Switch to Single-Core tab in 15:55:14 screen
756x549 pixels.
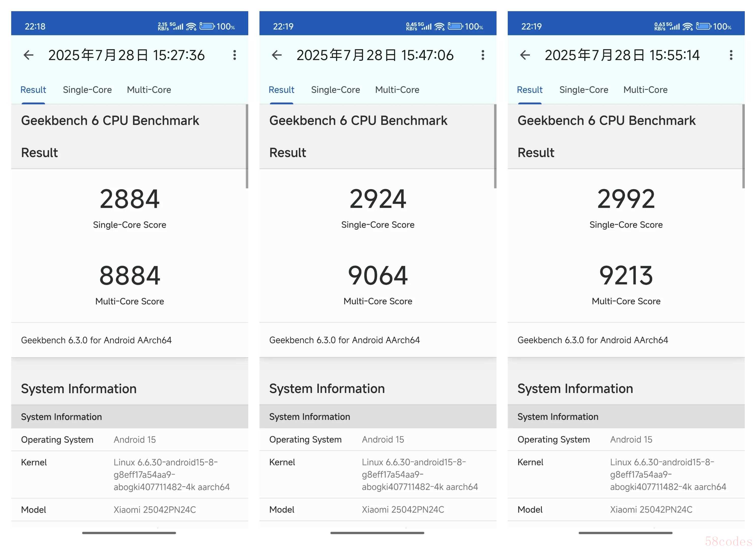pyautogui.click(x=584, y=90)
